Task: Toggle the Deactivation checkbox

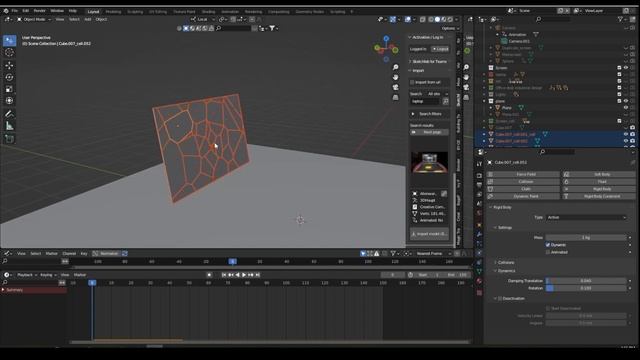Action: pyautogui.click(x=500, y=299)
